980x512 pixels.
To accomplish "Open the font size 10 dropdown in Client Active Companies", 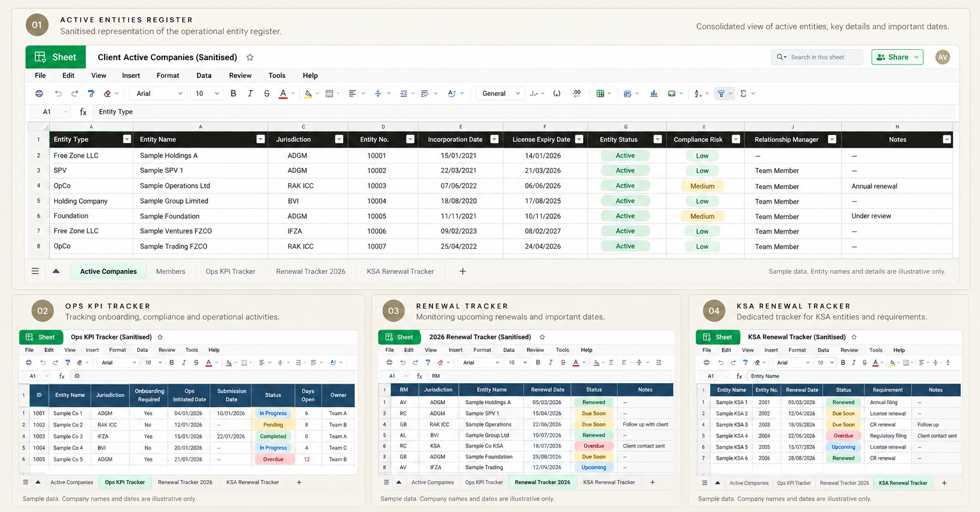I will pos(207,93).
